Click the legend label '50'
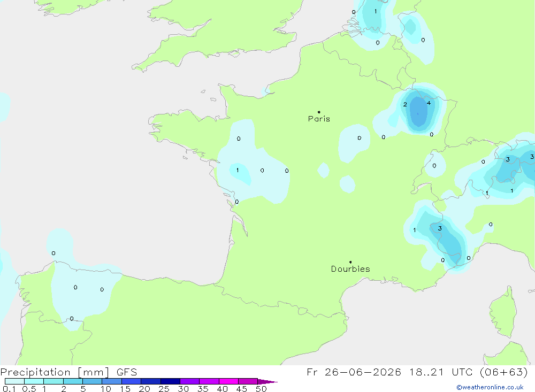 [262, 389]
